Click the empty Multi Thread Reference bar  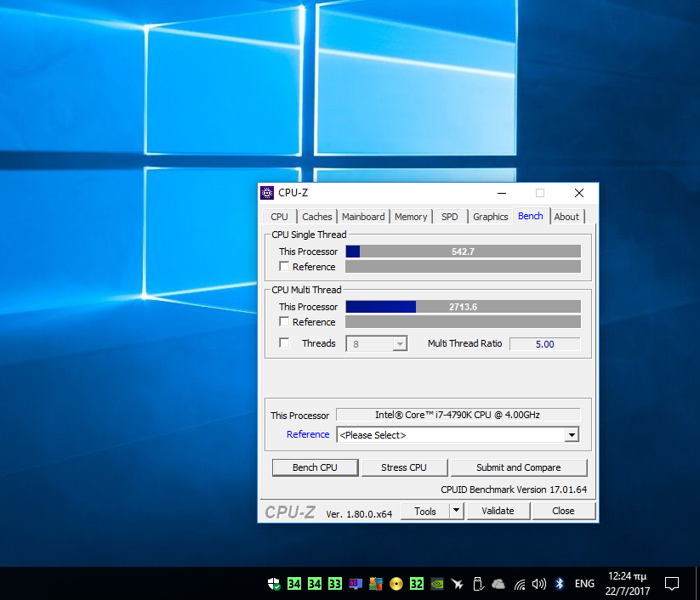pos(464,322)
